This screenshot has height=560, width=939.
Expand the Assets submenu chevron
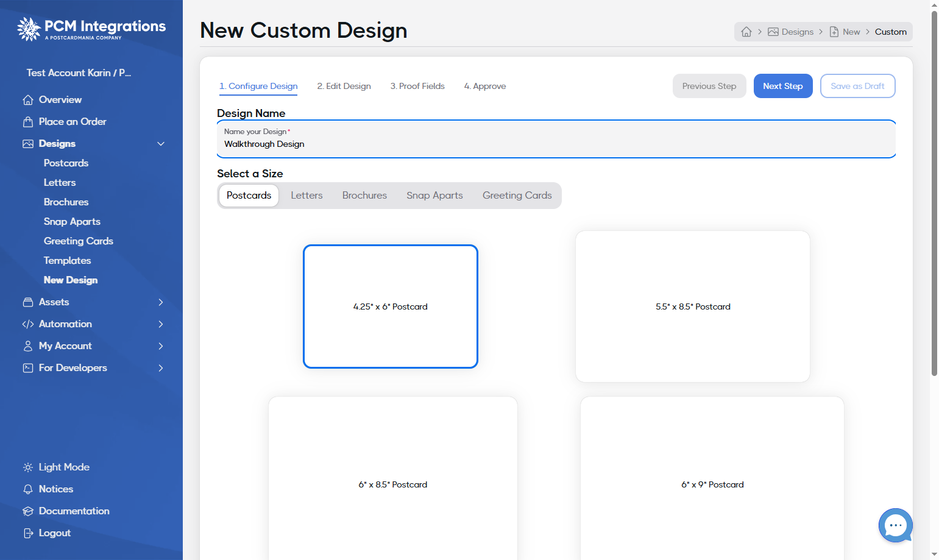161,302
